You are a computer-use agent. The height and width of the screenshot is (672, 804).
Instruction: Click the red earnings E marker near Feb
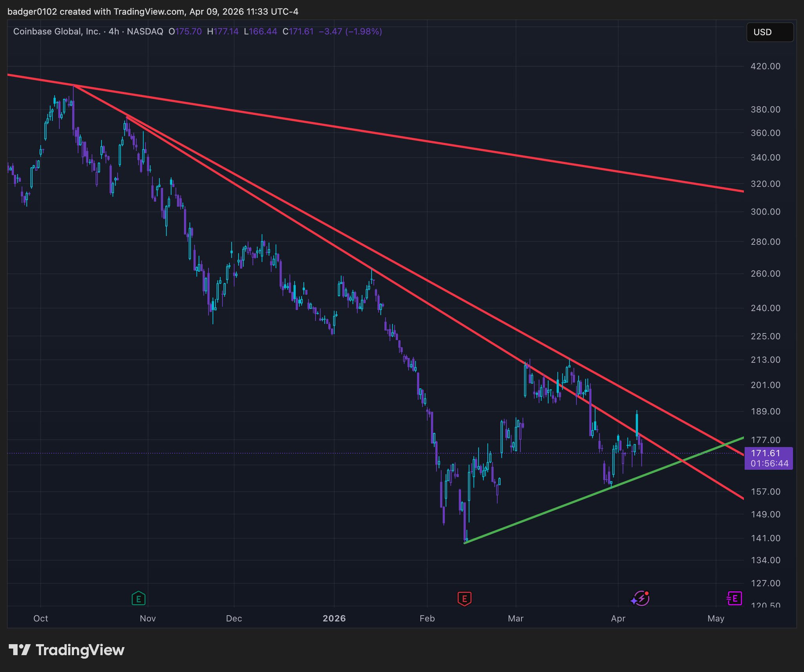[464, 599]
